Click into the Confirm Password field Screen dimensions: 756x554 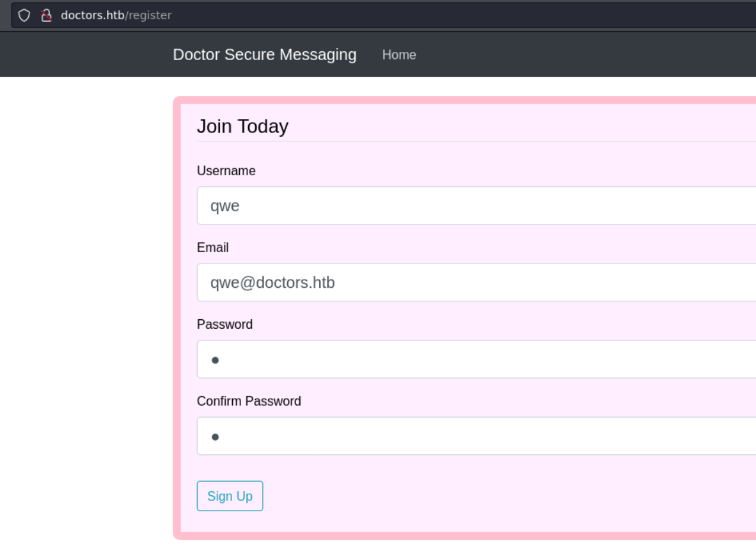(x=476, y=436)
